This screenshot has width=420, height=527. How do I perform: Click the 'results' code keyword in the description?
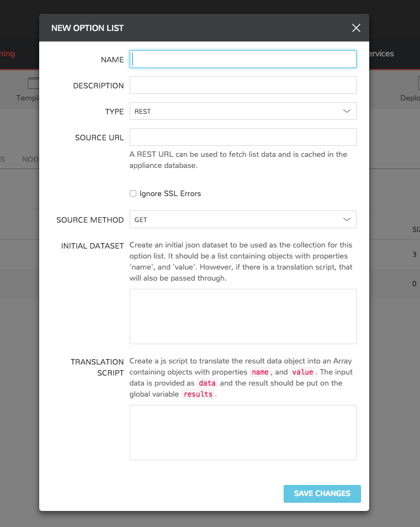(198, 394)
